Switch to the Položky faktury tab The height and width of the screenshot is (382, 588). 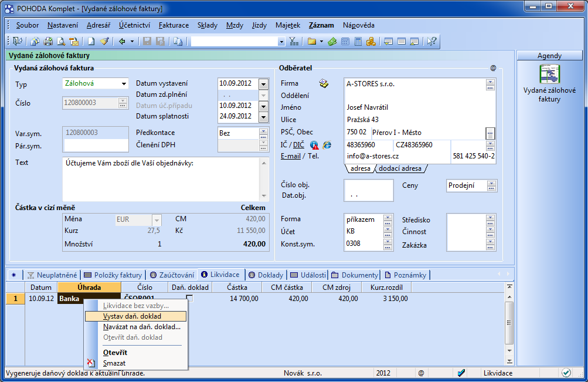pos(113,275)
